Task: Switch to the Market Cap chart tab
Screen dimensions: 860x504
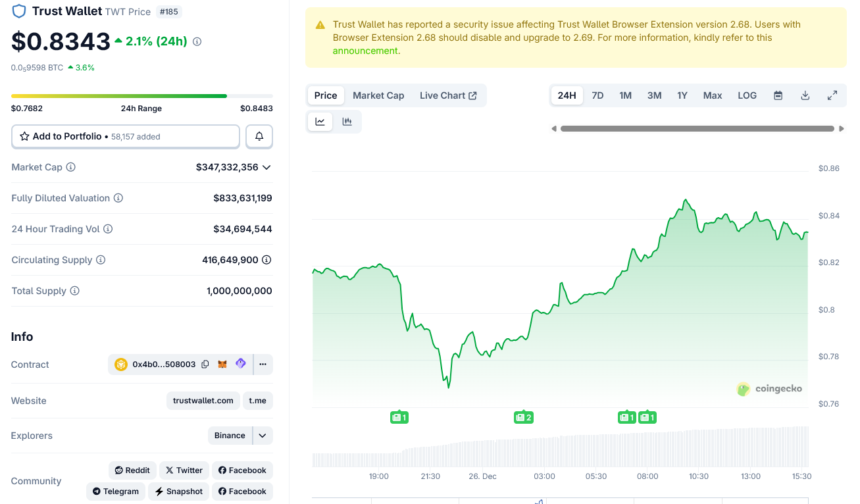Action: [x=378, y=95]
